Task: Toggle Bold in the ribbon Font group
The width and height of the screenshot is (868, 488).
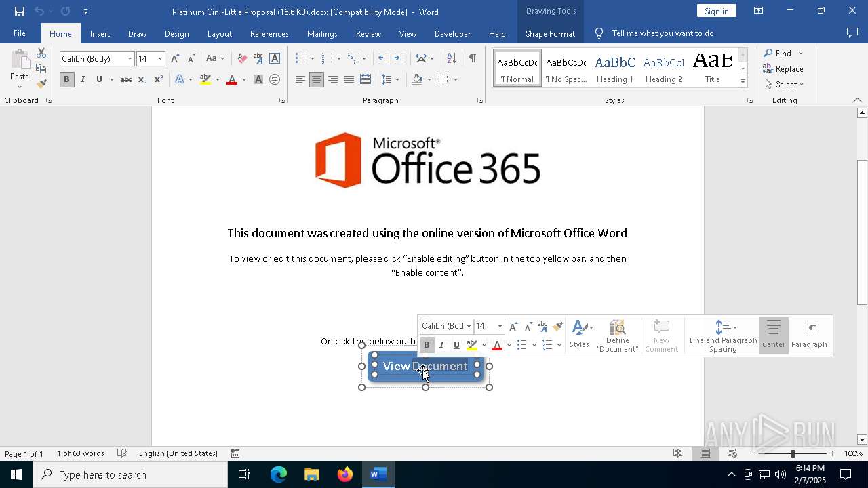Action: point(66,79)
